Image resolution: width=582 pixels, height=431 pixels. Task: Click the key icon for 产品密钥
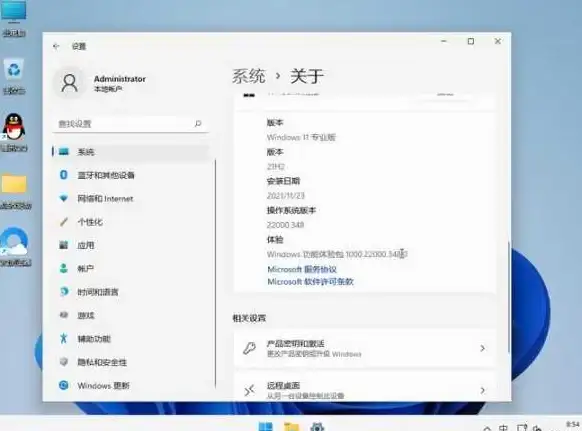[249, 348]
